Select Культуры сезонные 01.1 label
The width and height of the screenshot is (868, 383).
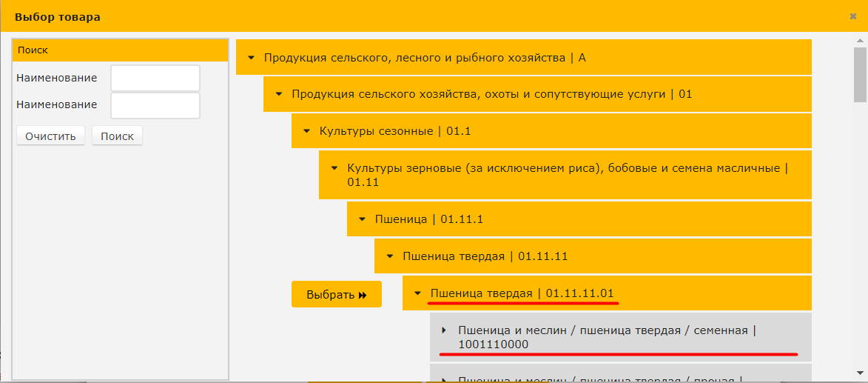395,131
